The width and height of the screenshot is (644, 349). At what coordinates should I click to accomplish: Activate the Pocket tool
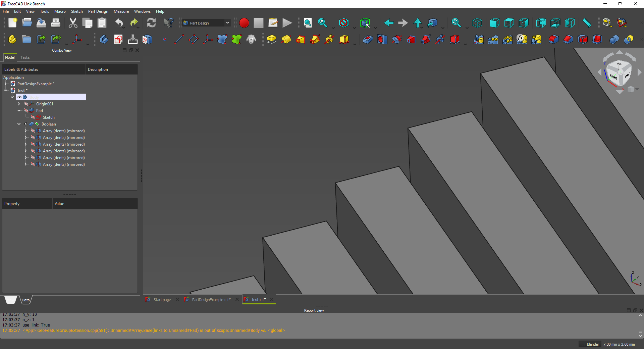[x=368, y=39]
